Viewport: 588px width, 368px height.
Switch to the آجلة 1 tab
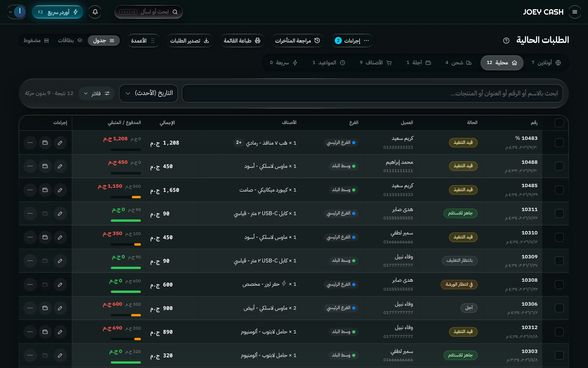pos(419,63)
